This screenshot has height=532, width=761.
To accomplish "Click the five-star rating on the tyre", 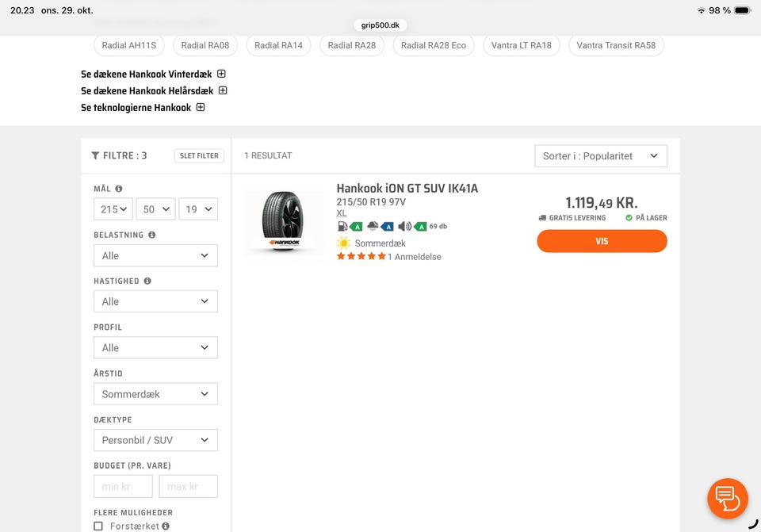I will pyautogui.click(x=361, y=256).
